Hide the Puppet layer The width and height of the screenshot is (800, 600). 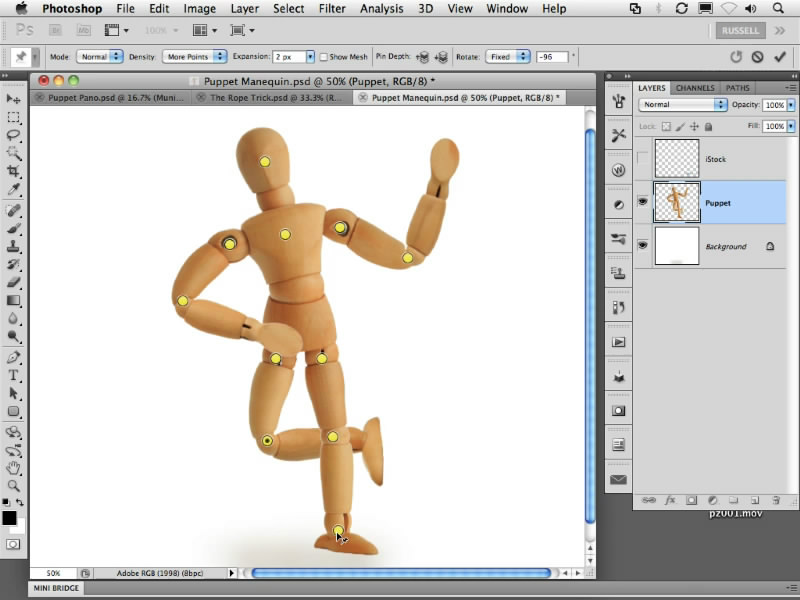(642, 202)
